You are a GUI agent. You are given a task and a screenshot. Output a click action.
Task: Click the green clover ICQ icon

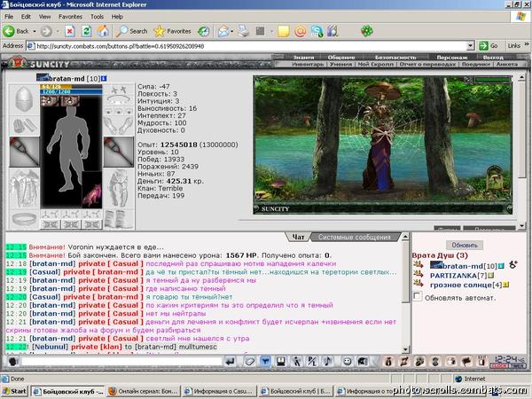point(367,31)
